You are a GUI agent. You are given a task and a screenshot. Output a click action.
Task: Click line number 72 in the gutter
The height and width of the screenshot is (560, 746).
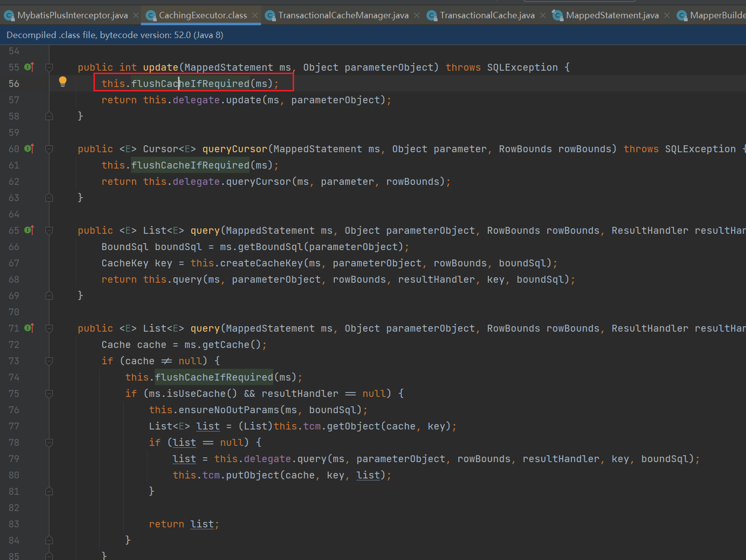(14, 345)
